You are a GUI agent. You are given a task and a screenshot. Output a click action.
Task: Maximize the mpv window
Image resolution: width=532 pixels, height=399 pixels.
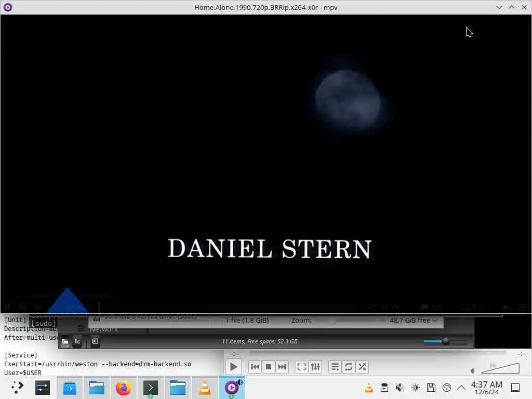512,7
